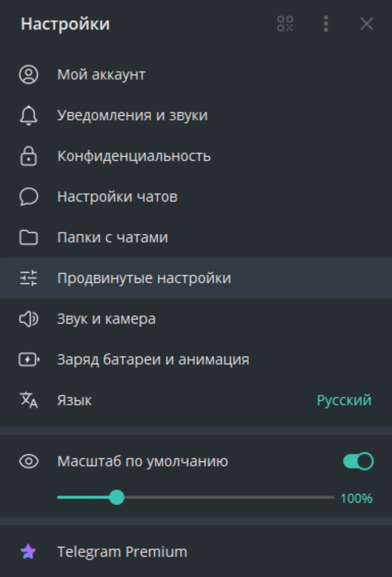
Task: Click the interface scale slider handle
Action: click(x=117, y=497)
